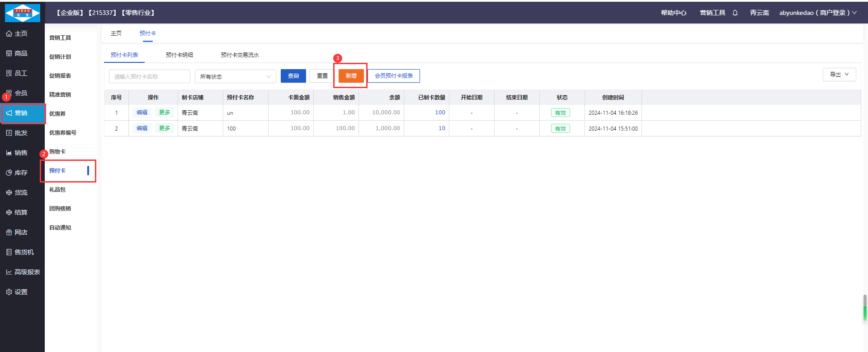Click the notification bell icon
Image resolution: width=868 pixels, height=352 pixels.
735,13
